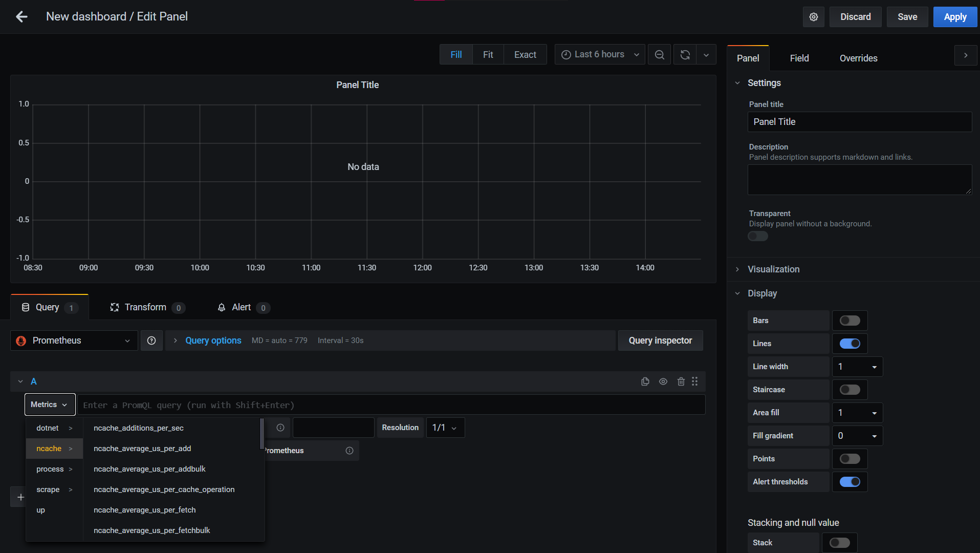Click the clock icon in the time picker
Viewport: 980px width, 553px height.
[x=566, y=55]
